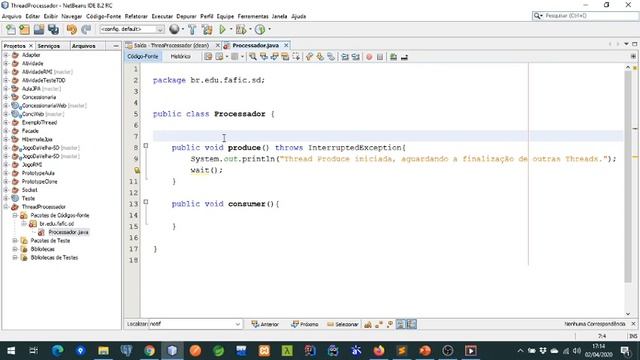Click the Shift Line Right icon
The image size is (640, 360).
pos(356,57)
